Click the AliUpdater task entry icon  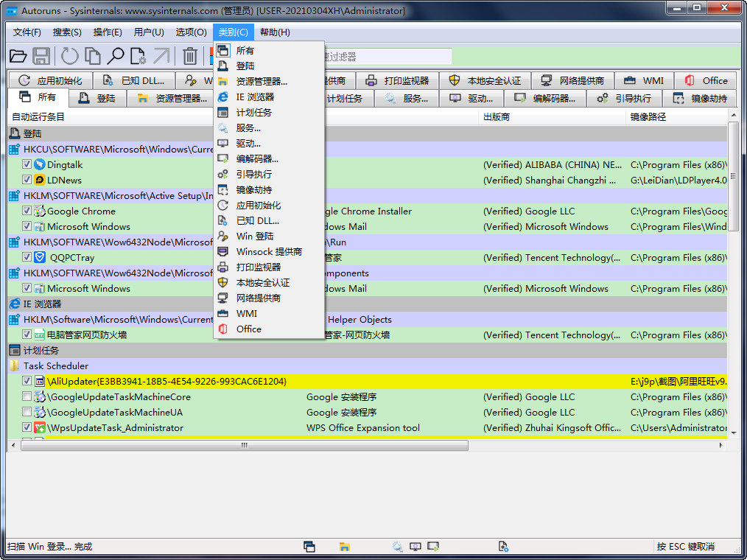[40, 381]
